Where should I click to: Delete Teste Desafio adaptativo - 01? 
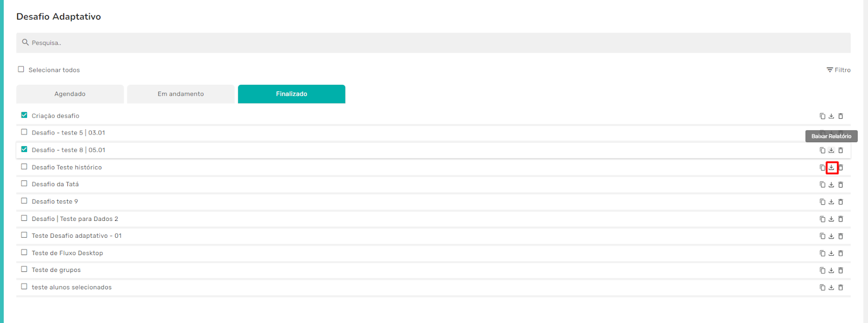(x=841, y=236)
